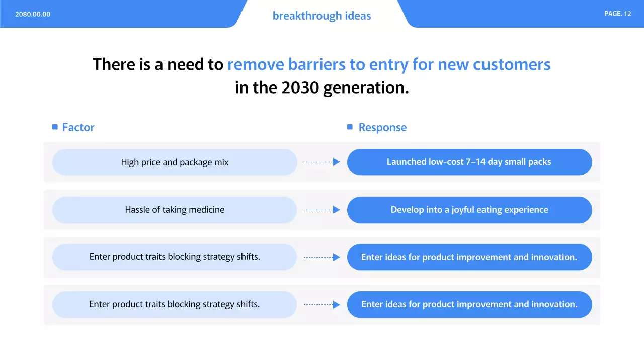Screen dimensions: 644x362
Task: Select the Hassle of taking medicine pill
Action: (175, 210)
